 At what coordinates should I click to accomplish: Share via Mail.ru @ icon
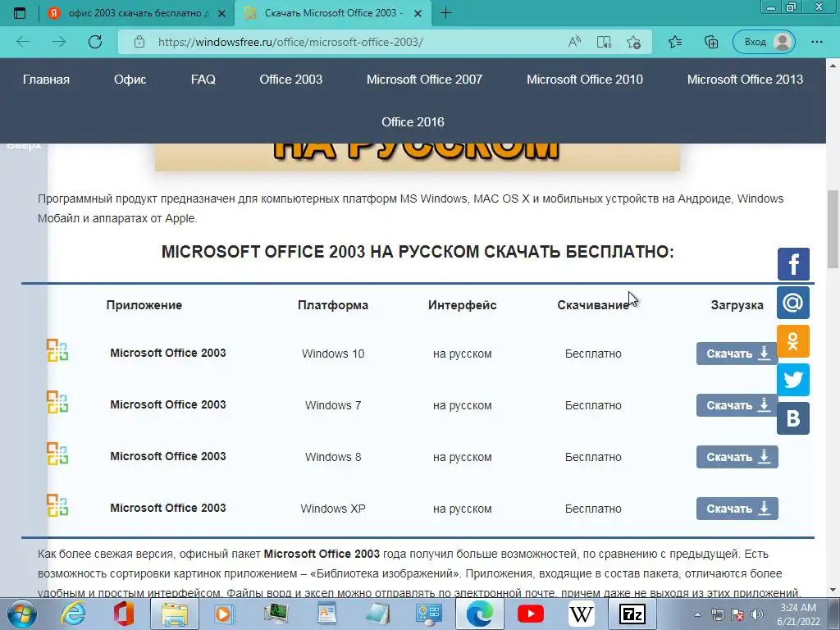click(793, 303)
